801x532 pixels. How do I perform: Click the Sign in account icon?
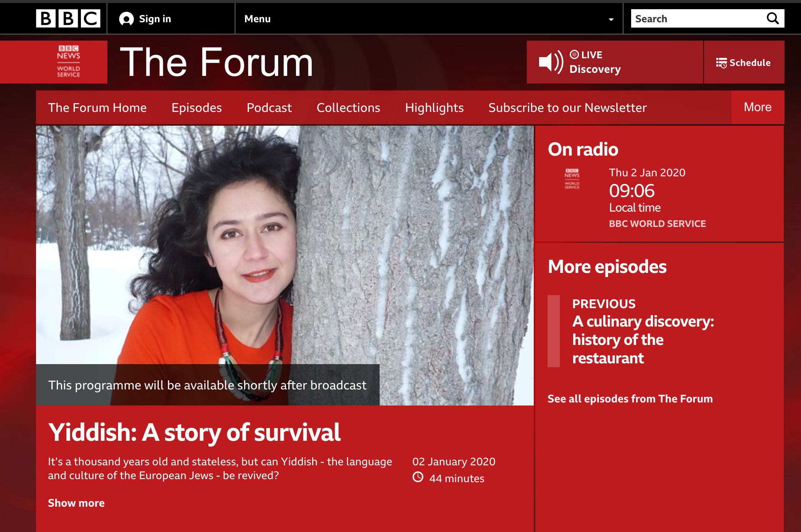pyautogui.click(x=126, y=19)
